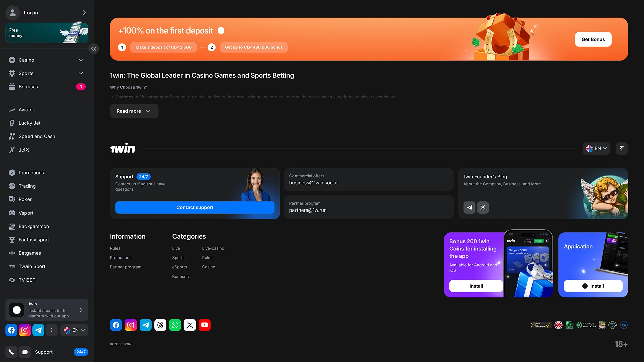The width and height of the screenshot is (644, 362).
Task: Open TV BET in the sidebar
Action: coord(47,280)
